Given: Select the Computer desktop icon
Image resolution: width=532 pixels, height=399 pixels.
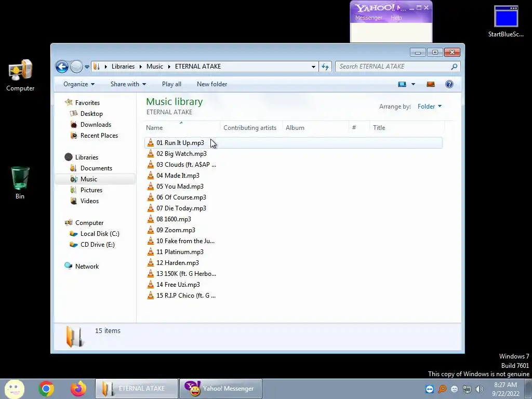Looking at the screenshot, I should coord(20,75).
